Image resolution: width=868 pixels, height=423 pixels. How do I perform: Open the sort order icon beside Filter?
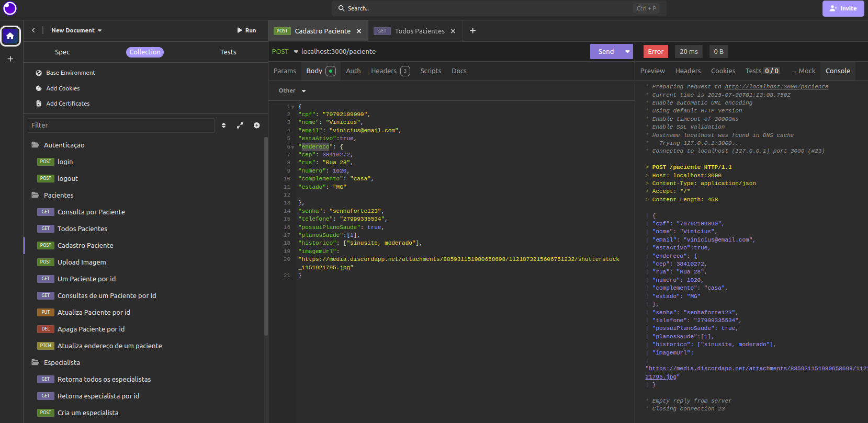click(224, 125)
